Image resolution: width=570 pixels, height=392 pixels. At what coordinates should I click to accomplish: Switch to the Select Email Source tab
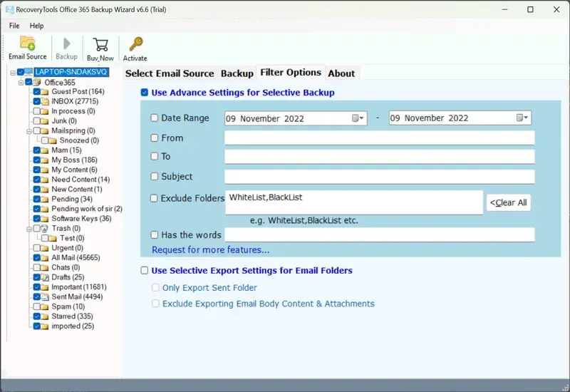click(169, 73)
